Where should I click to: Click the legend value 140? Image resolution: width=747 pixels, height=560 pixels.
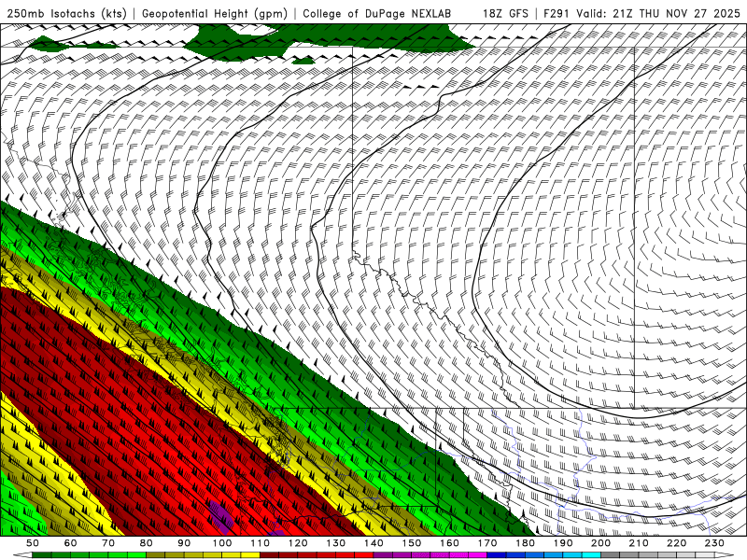(373, 543)
